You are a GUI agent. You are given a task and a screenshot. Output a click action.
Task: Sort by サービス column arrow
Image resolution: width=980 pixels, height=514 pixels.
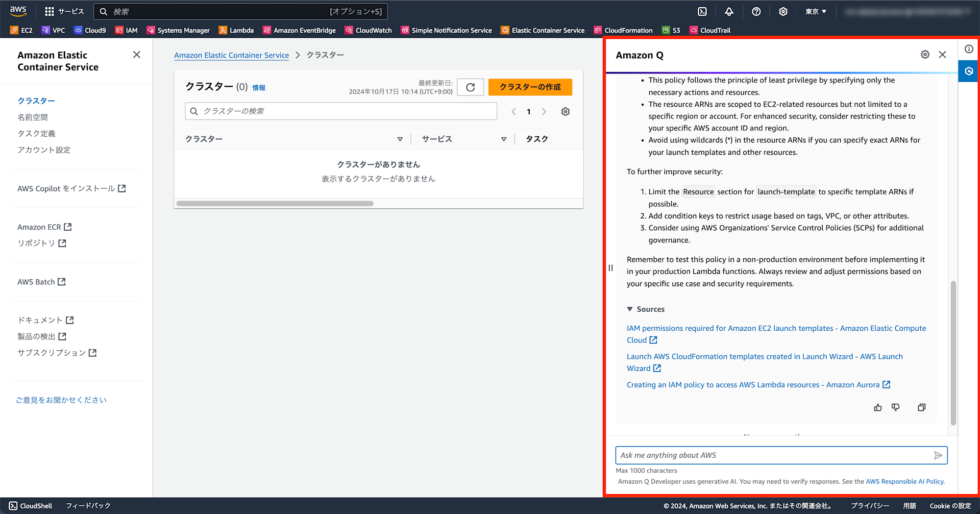[x=504, y=139]
